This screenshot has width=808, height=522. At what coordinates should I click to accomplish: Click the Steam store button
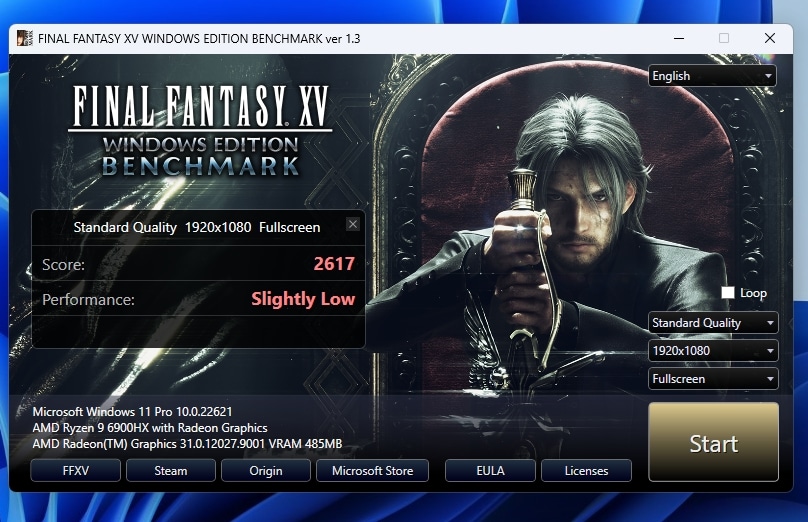(171, 470)
